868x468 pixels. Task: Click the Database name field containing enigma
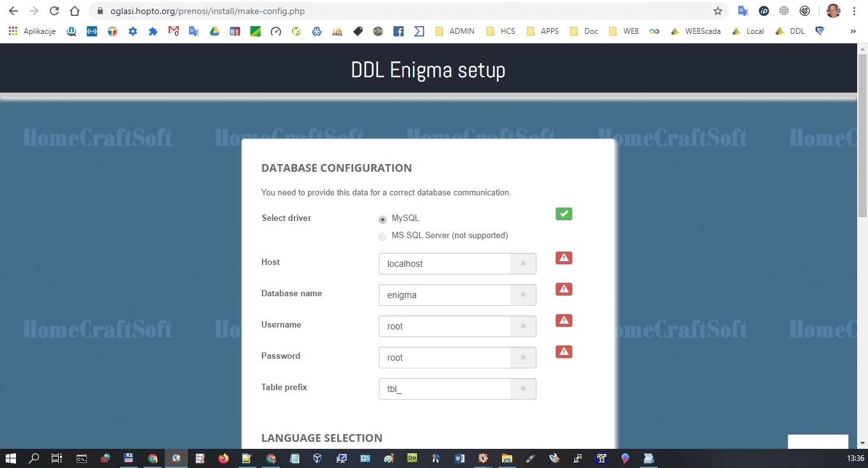point(445,295)
